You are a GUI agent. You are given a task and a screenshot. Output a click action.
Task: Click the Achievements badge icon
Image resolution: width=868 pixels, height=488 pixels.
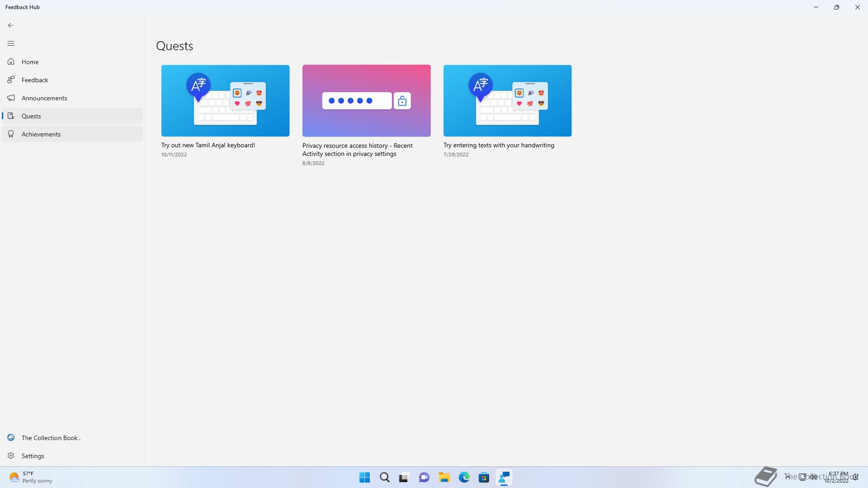(11, 134)
